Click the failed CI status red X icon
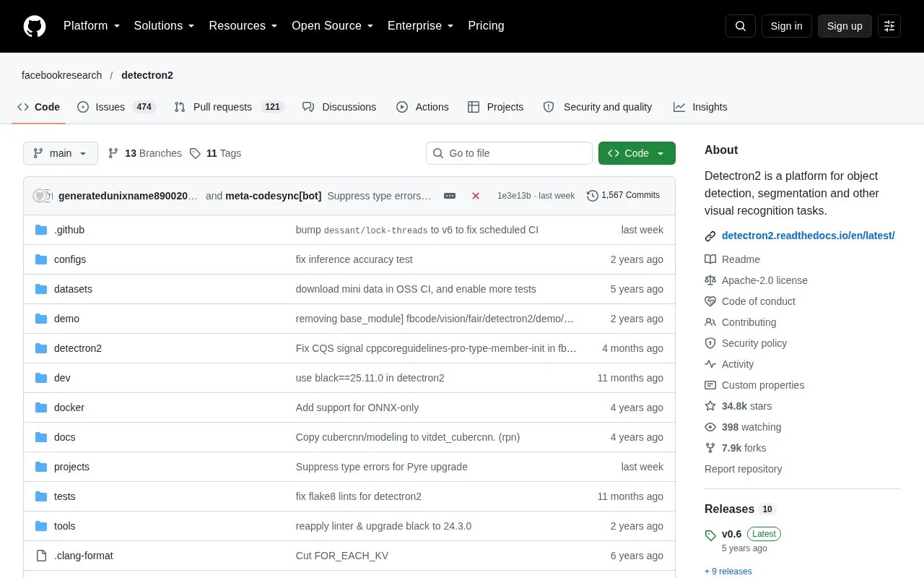 (476, 196)
